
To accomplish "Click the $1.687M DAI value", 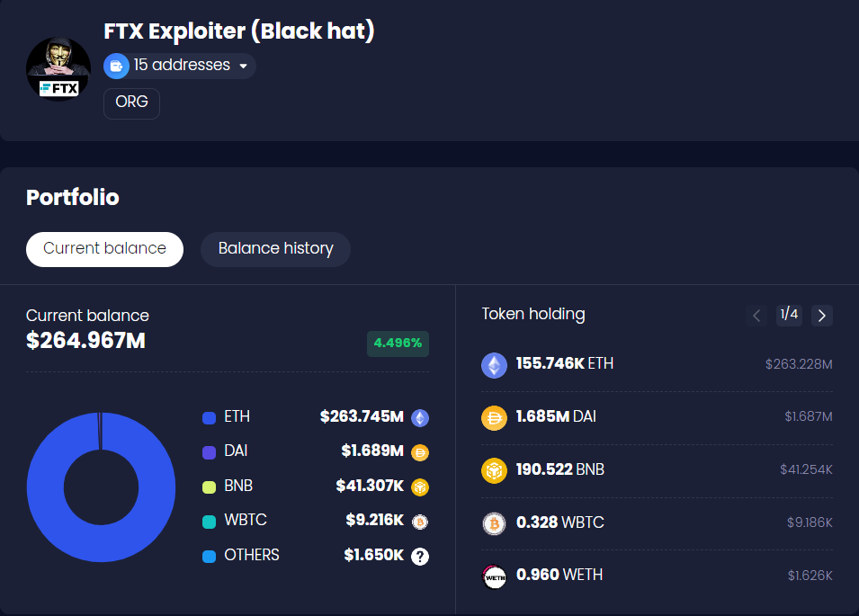I will (x=809, y=416).
